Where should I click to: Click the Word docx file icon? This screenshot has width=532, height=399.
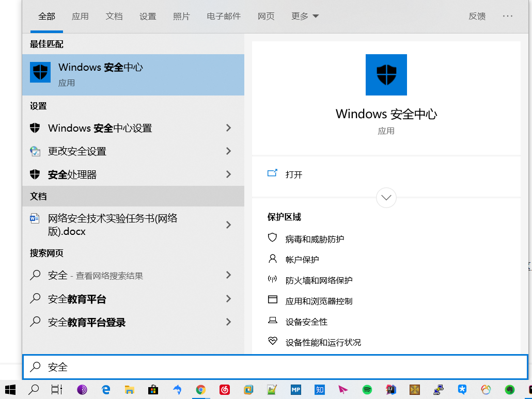tap(35, 218)
